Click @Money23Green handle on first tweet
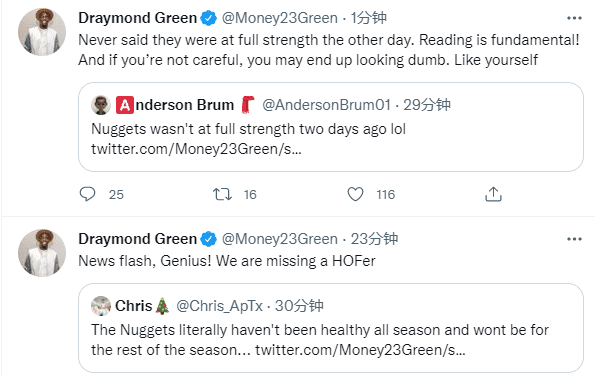Screen dimensions: 595x376 (280, 18)
